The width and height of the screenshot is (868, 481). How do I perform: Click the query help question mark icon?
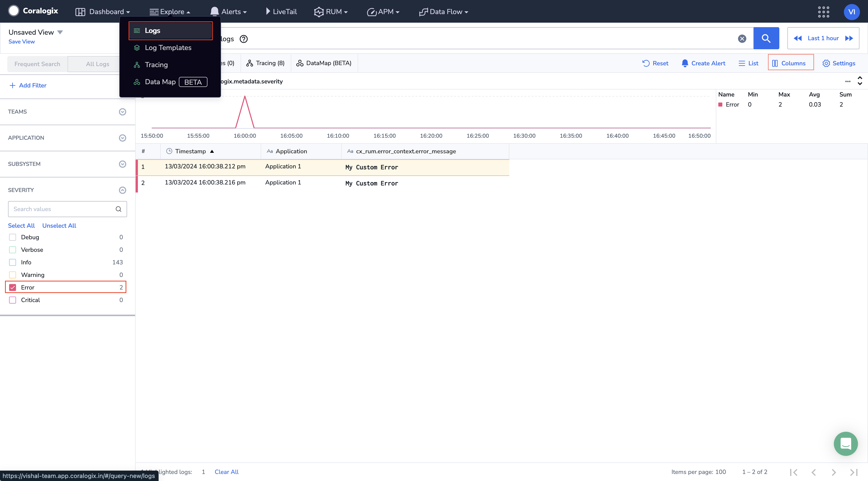[243, 39]
